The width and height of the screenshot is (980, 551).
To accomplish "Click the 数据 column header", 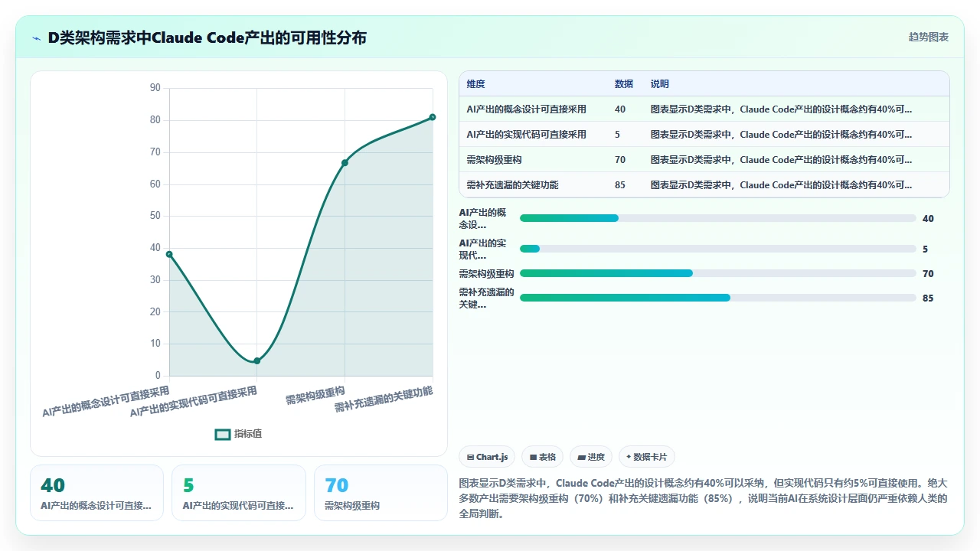I will coord(624,84).
